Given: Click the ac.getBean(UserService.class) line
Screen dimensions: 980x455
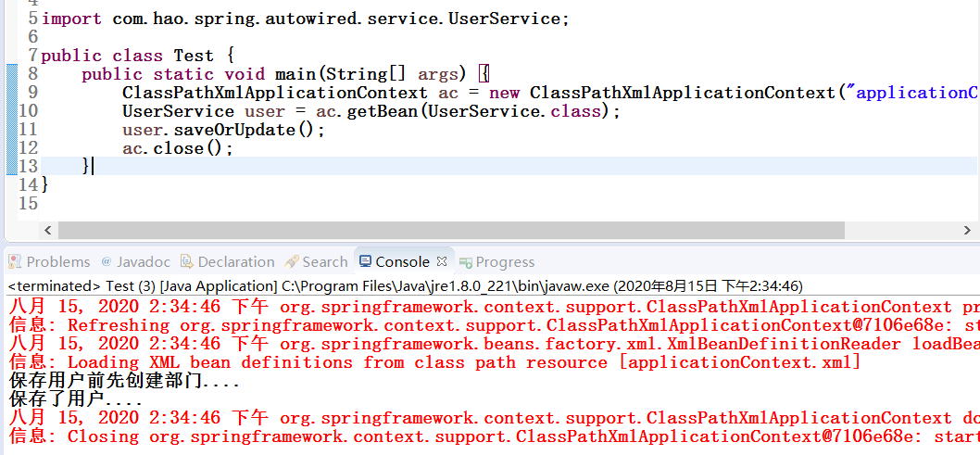Looking at the screenshot, I should pos(371,111).
